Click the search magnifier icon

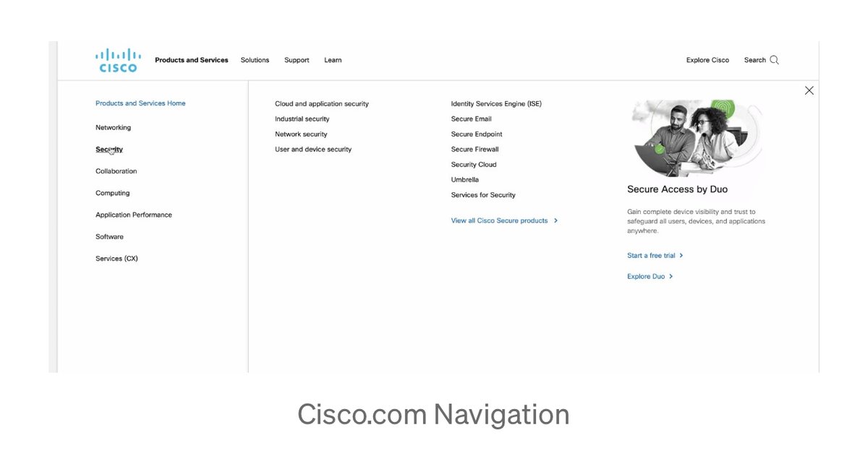coord(774,60)
